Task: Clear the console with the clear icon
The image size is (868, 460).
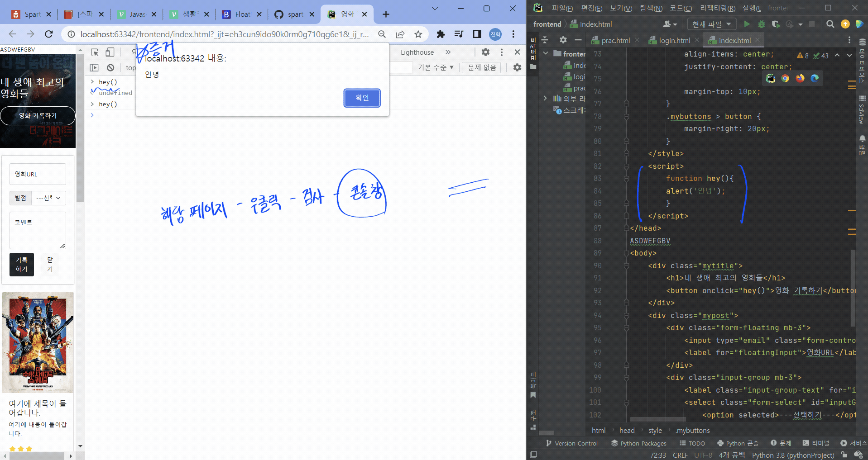Action: coord(110,67)
